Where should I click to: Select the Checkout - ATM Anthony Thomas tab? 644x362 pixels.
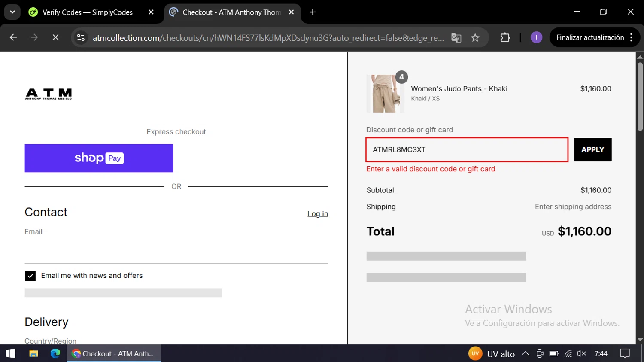[x=232, y=12]
